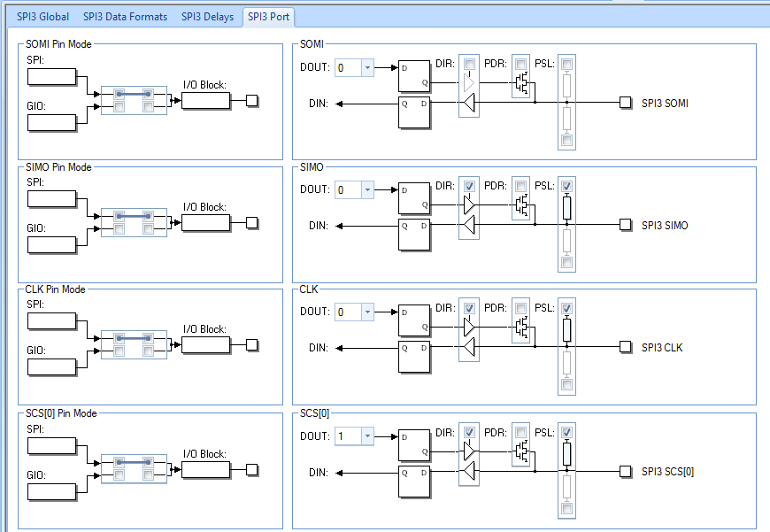Screen dimensions: 770x532
Task: Click the SCS[0] input buffer triangle icon
Action: pos(469,471)
